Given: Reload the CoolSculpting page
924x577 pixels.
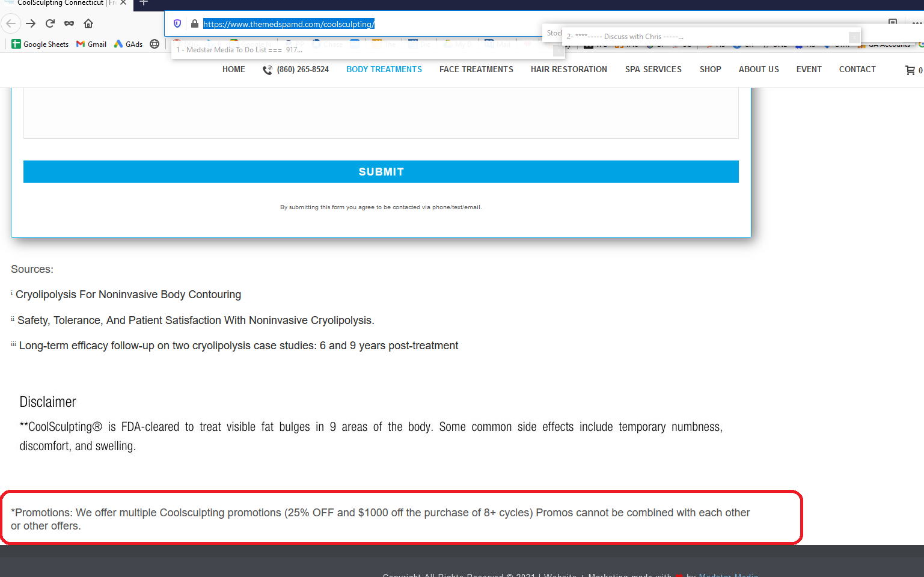Looking at the screenshot, I should 50,23.
